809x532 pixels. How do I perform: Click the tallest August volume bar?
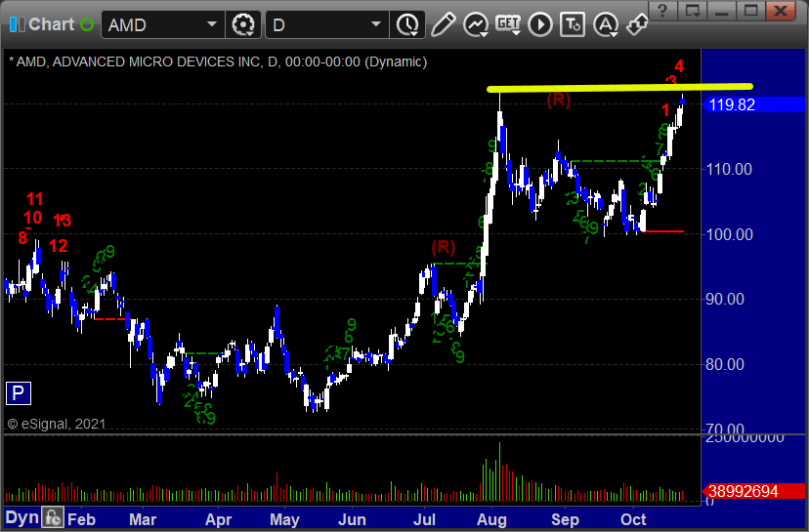pos(499,471)
